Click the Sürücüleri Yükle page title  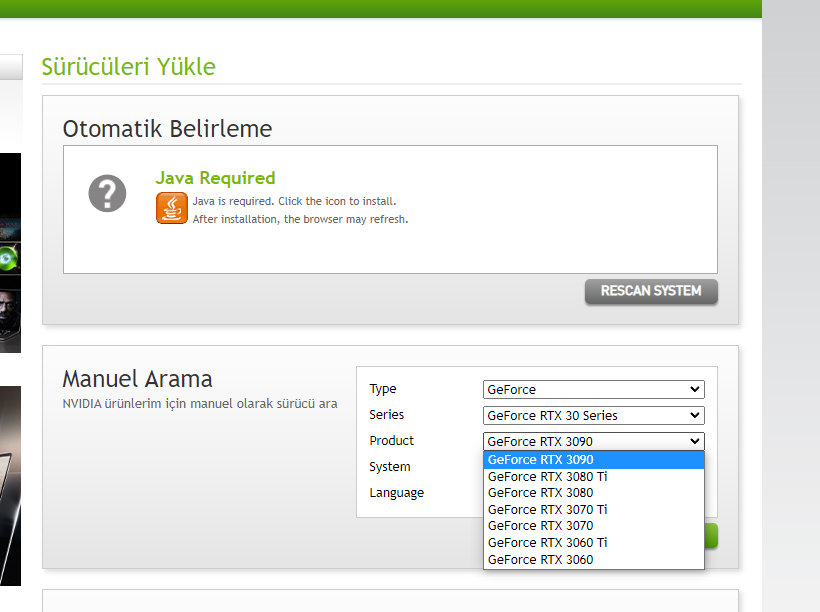[129, 67]
